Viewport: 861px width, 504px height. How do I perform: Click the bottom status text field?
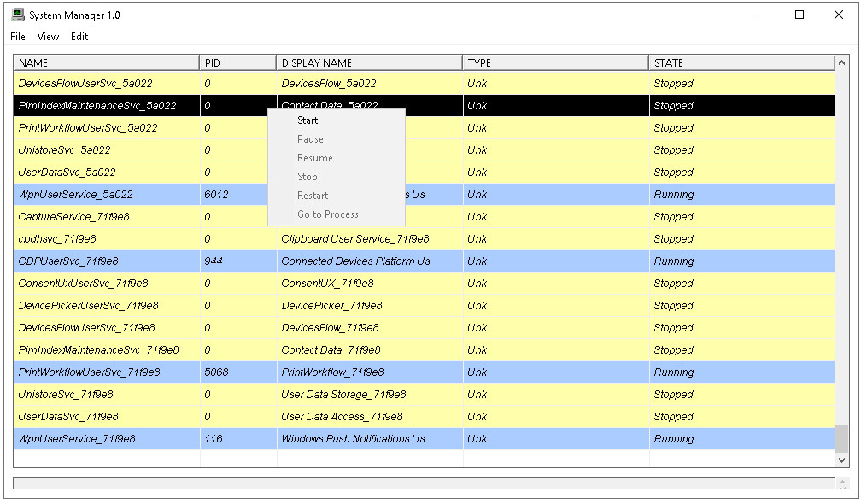point(424,483)
